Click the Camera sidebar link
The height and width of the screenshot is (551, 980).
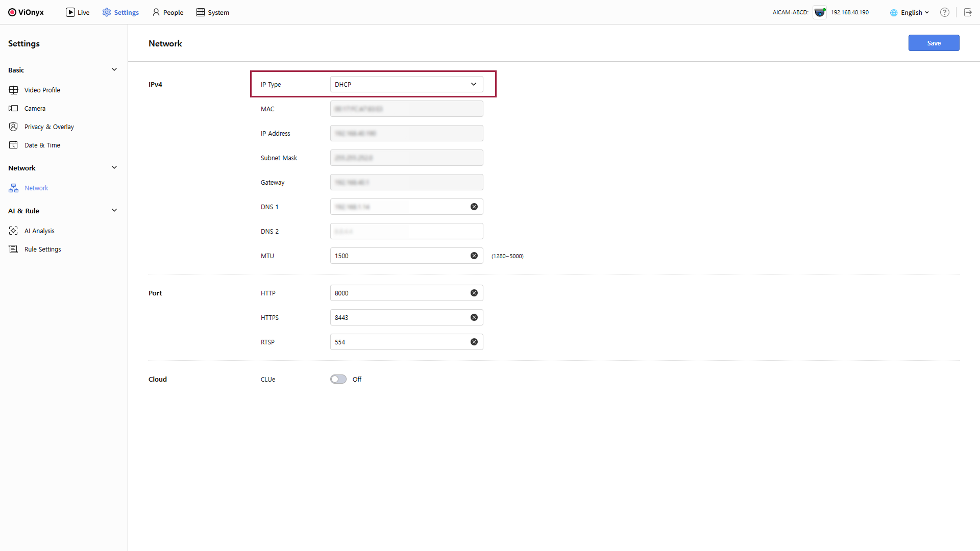click(35, 109)
